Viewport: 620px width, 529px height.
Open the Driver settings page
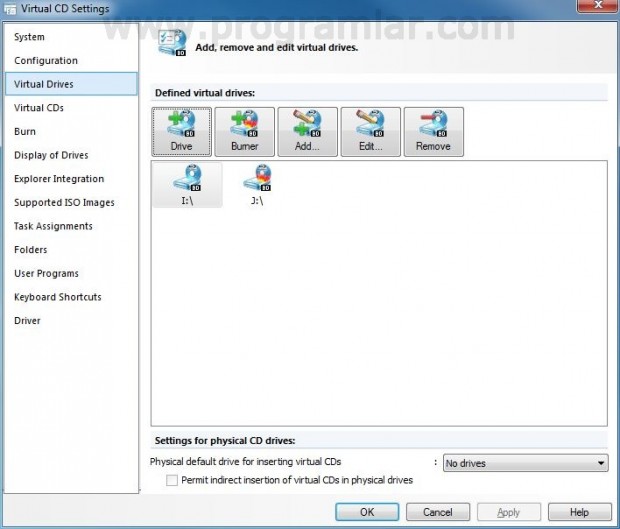tap(71, 321)
